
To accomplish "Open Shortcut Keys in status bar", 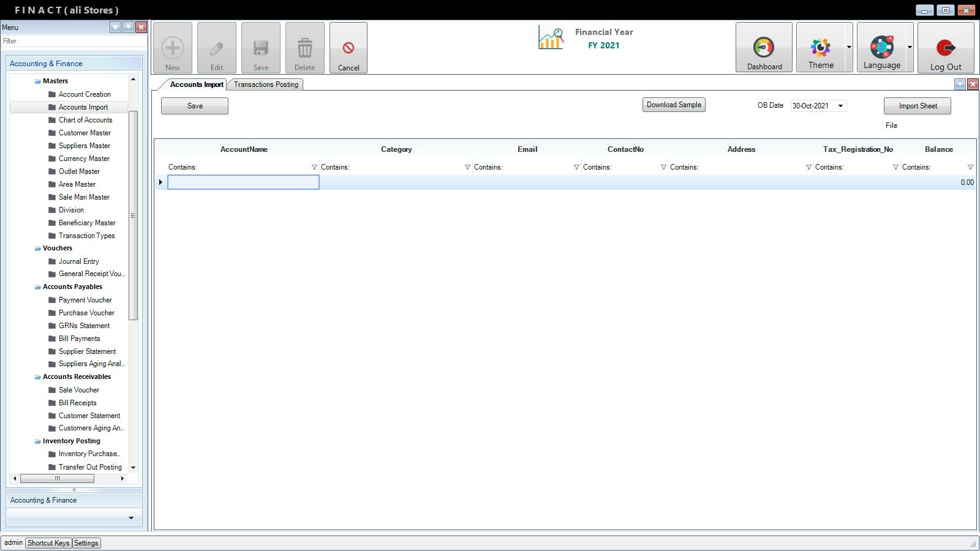I will [x=48, y=543].
